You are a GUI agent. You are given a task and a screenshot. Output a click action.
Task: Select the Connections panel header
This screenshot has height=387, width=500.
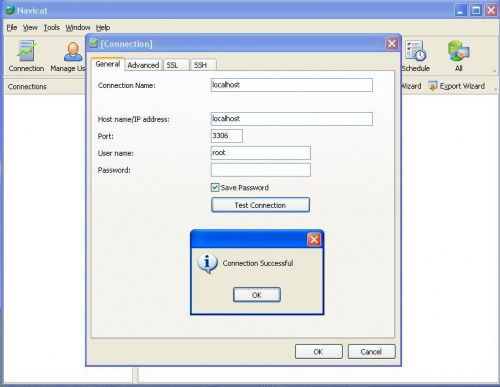45,87
